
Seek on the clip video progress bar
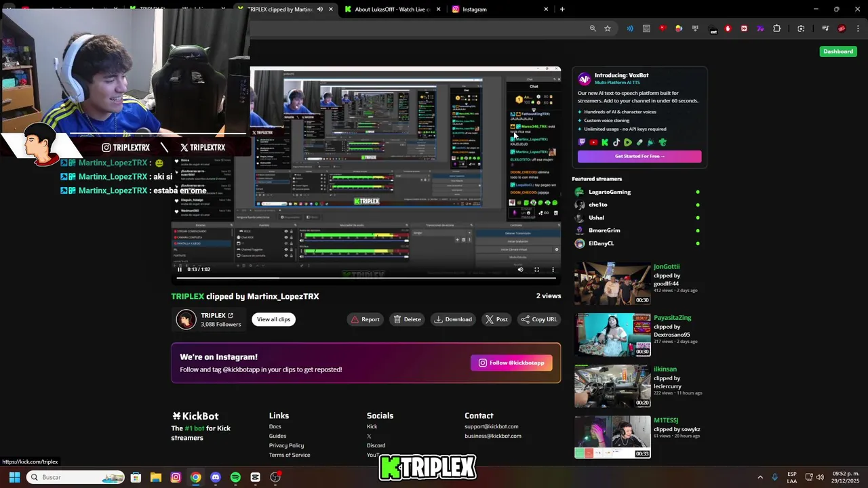(366, 277)
